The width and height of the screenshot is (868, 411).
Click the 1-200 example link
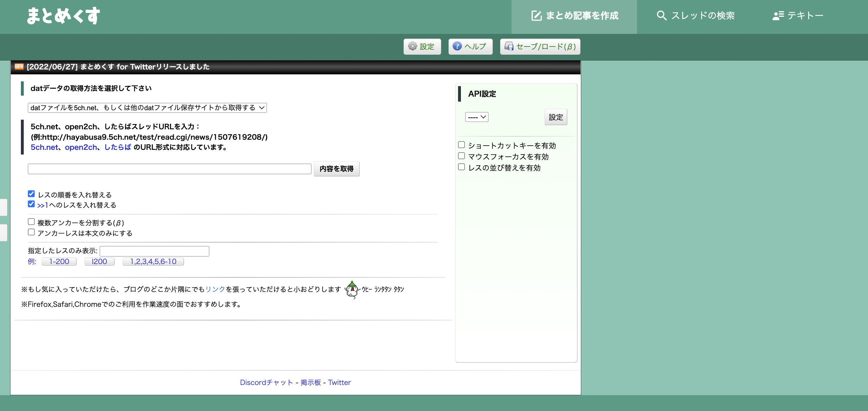tap(59, 261)
